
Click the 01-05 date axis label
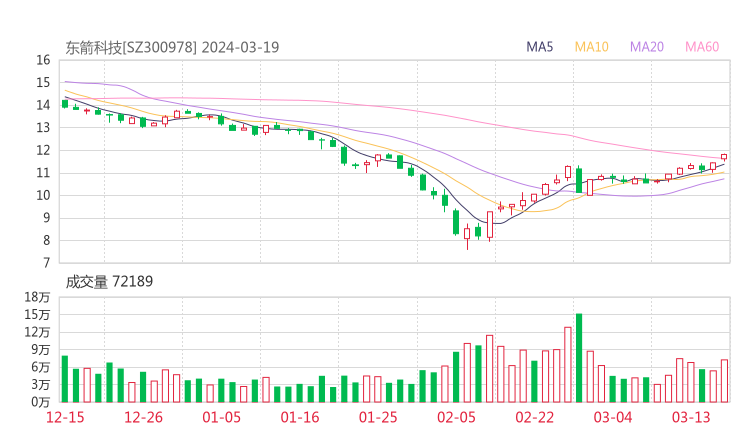tap(221, 417)
